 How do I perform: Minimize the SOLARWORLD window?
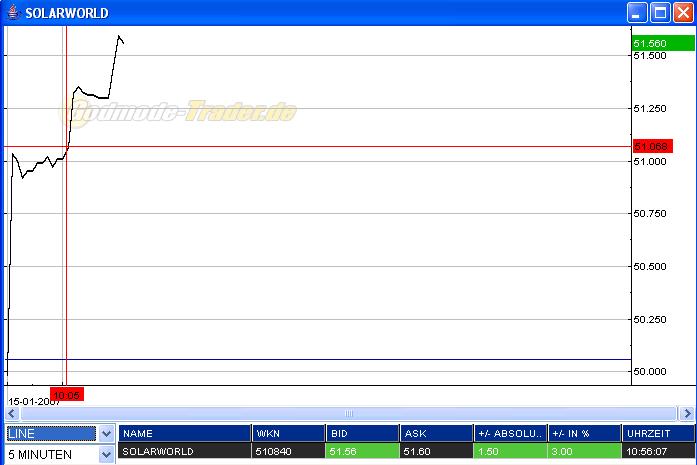[x=637, y=12]
